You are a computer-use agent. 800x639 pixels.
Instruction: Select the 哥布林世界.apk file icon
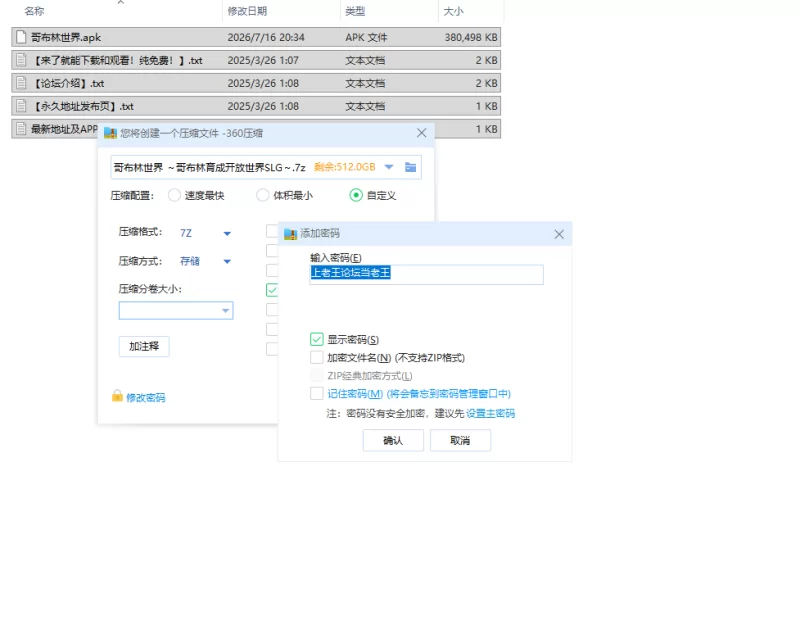[21, 37]
